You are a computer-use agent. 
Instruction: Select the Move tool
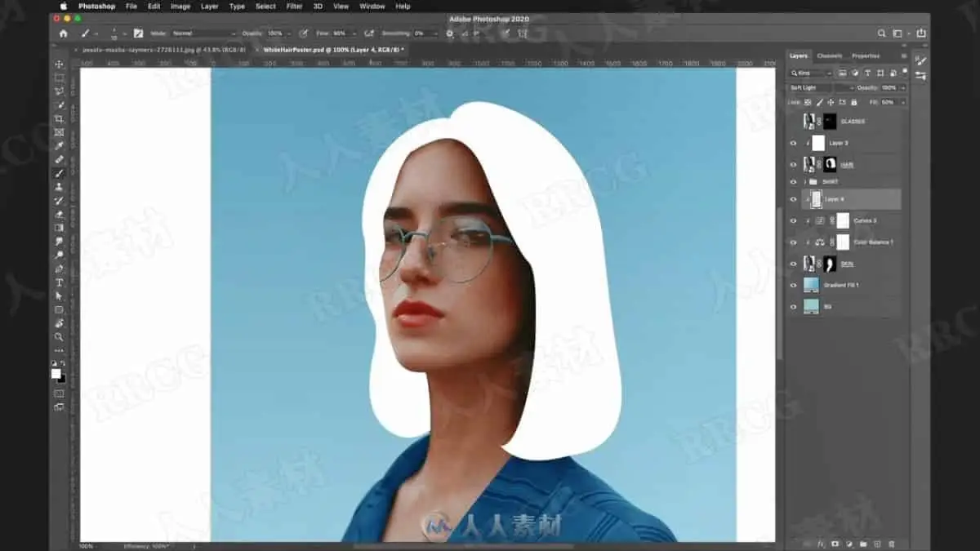coord(59,64)
